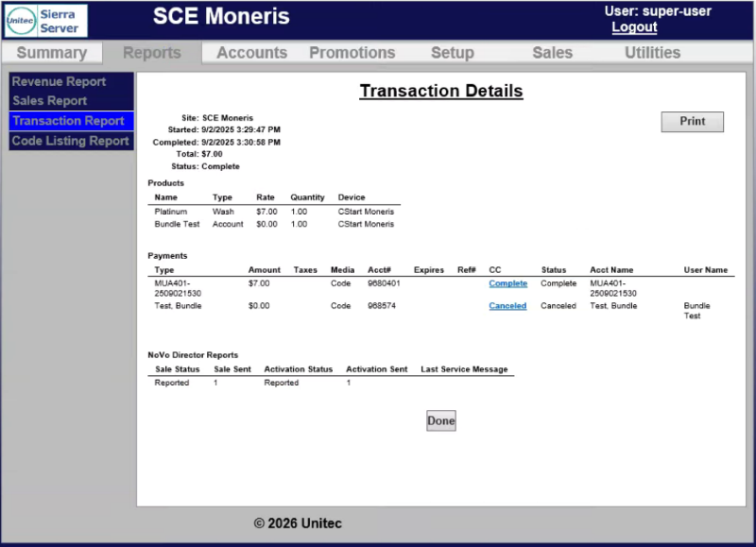Click the © 2026 Unitec footer text
Image resolution: width=756 pixels, height=547 pixels.
click(x=298, y=523)
